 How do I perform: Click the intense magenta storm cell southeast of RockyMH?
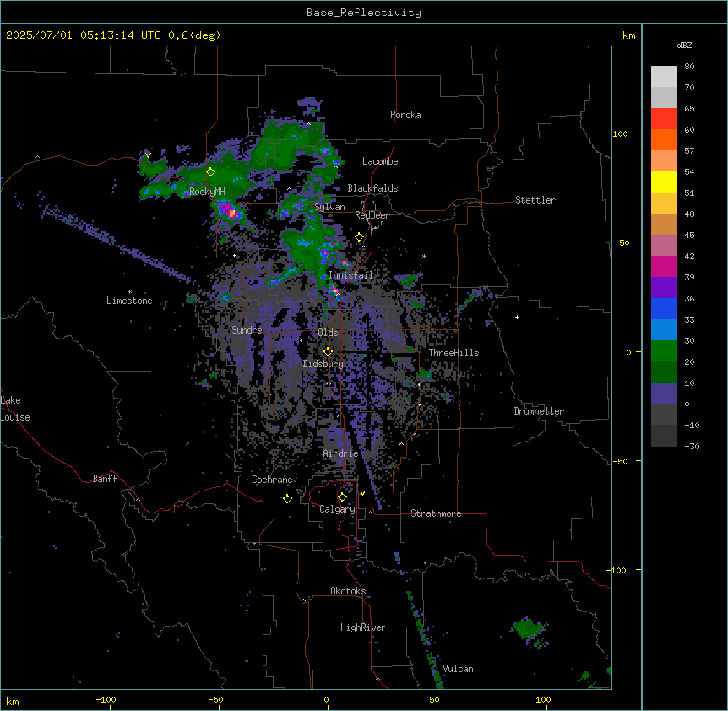231,212
